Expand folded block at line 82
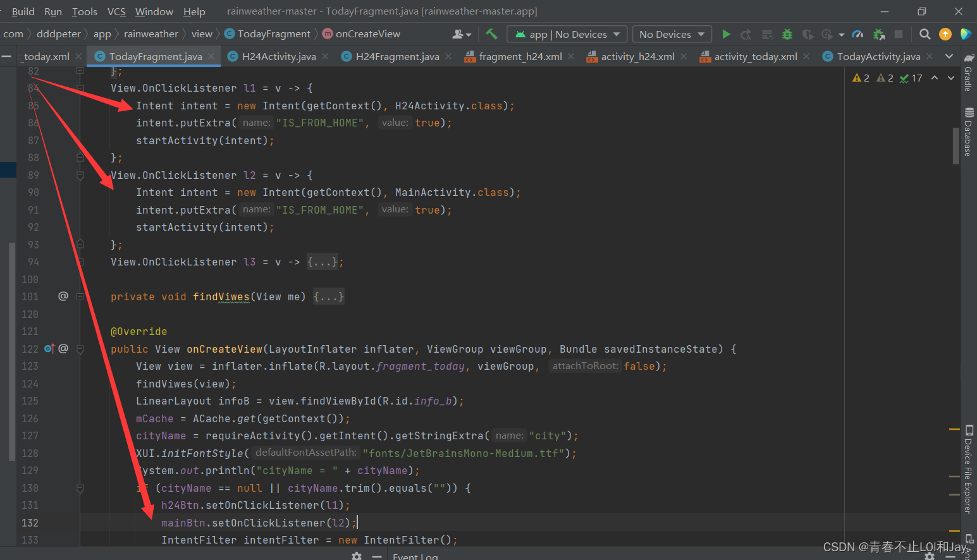The width and height of the screenshot is (977, 560). pyautogui.click(x=80, y=71)
